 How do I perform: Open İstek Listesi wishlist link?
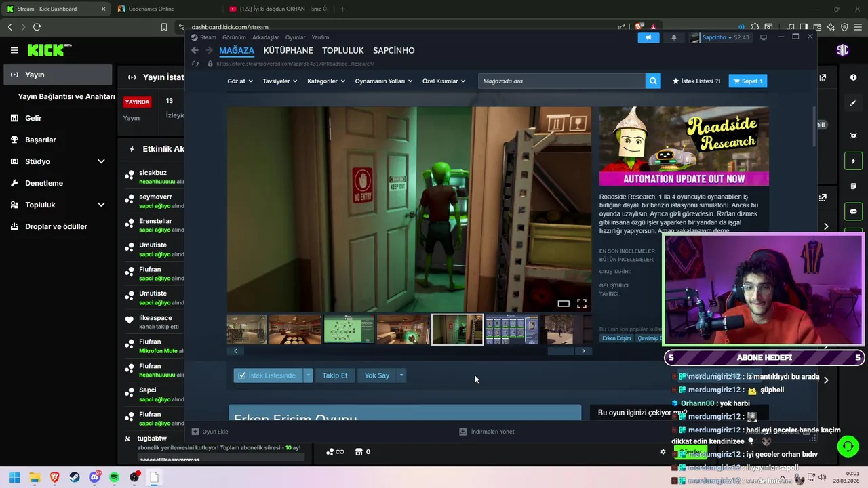click(x=696, y=81)
